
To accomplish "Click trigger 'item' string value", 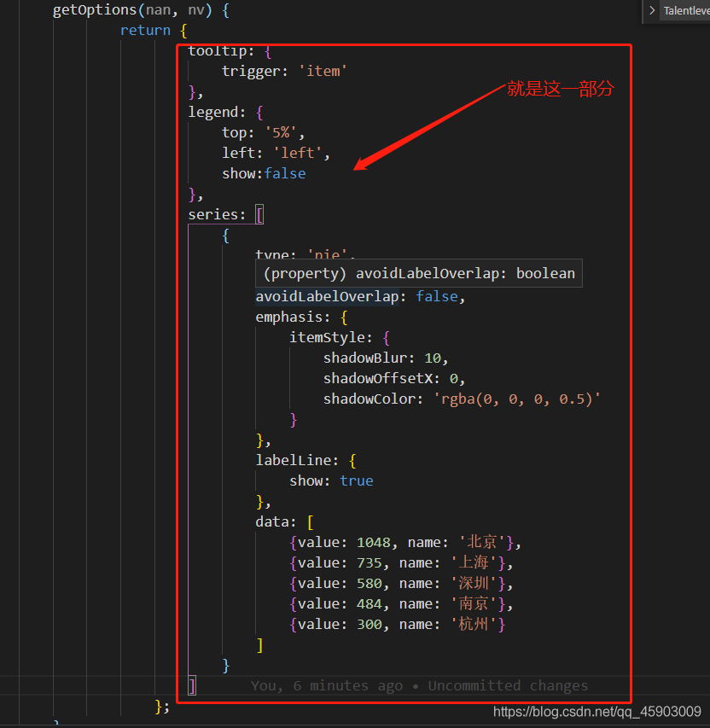I will (x=323, y=71).
